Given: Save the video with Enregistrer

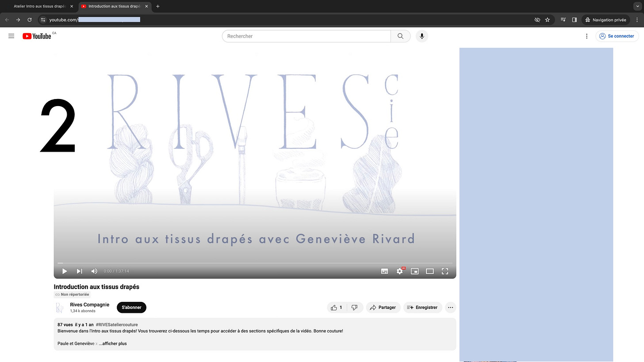Looking at the screenshot, I should click(x=422, y=307).
